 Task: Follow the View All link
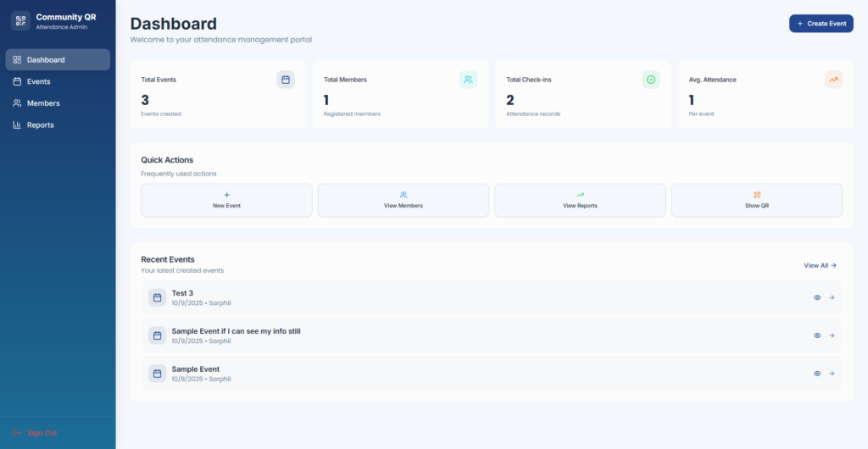[820, 265]
